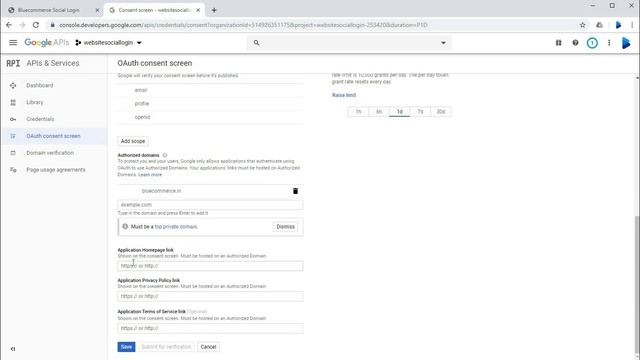This screenshot has height=360, width=640.
Task: Dismiss the private domain warning
Action: (285, 227)
